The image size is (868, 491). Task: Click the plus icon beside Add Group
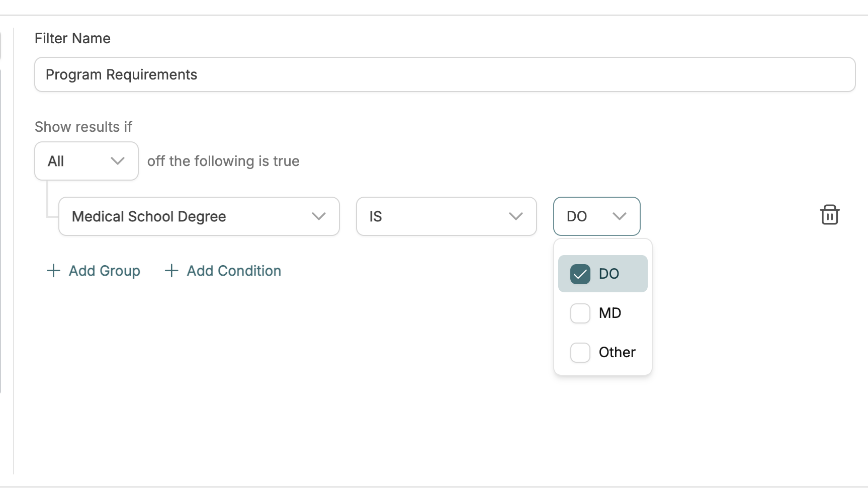coord(53,271)
